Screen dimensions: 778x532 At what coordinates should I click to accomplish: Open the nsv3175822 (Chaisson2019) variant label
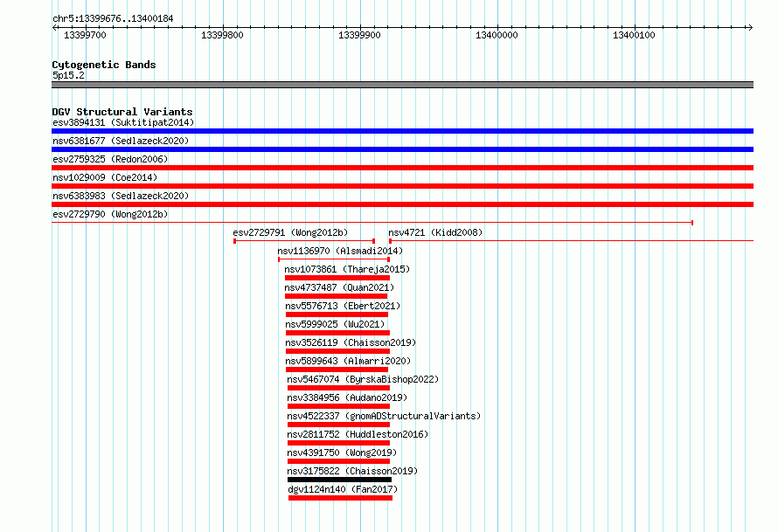352,471
